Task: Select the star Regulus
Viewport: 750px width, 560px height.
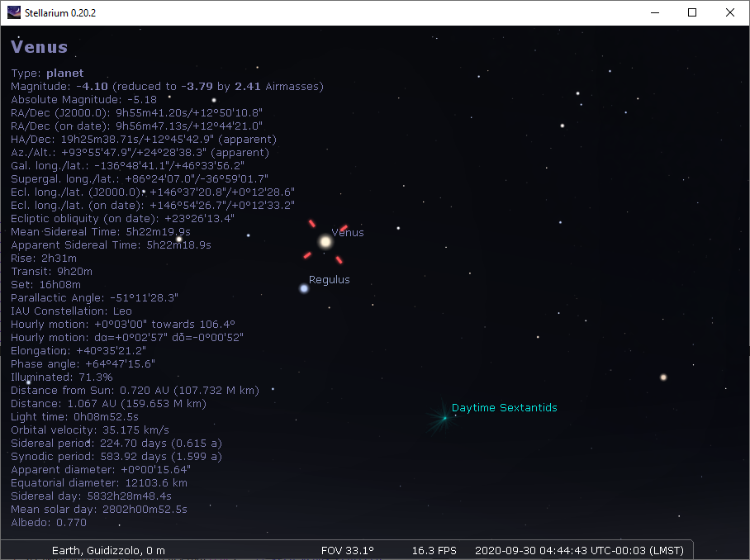Action: point(304,288)
